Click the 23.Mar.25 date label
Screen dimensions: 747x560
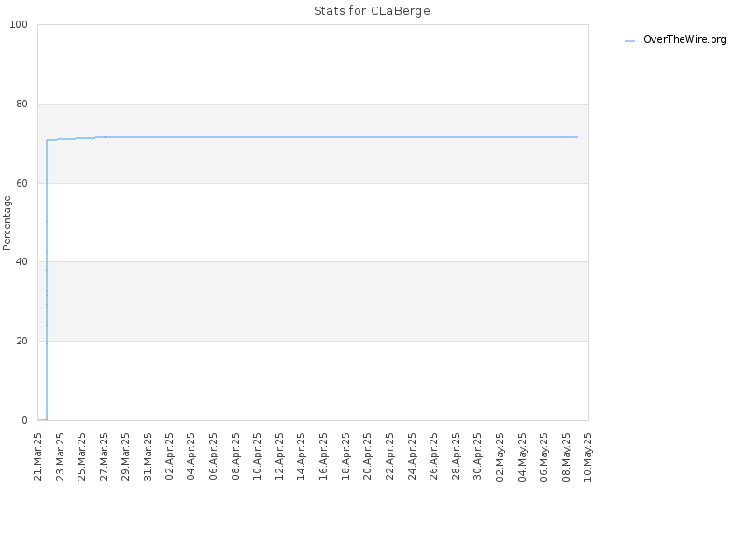pos(60,456)
